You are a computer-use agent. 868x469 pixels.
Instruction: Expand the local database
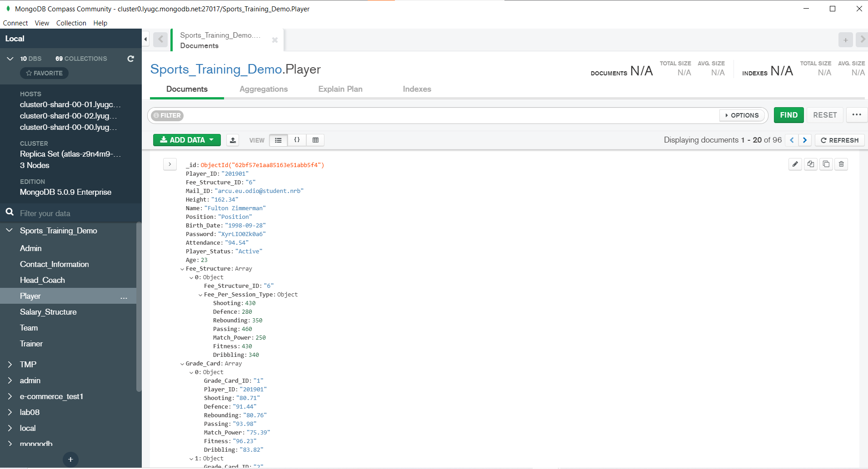(x=10, y=428)
